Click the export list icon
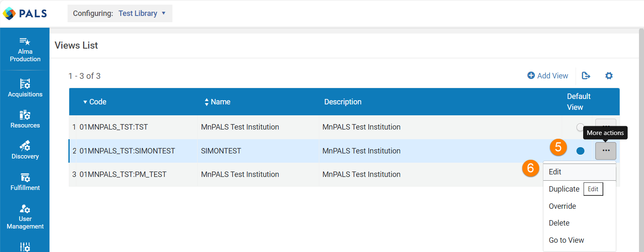Screen dimensions: 644x252 click(586, 76)
